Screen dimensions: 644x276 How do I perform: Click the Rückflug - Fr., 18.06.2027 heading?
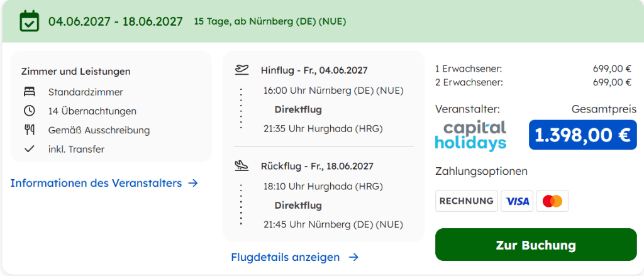pos(317,167)
